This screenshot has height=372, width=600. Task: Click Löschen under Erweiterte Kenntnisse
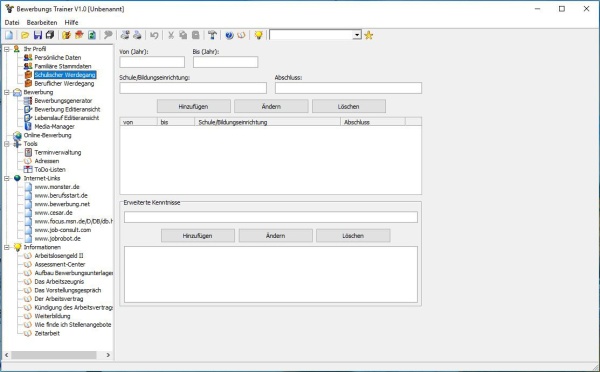click(353, 236)
